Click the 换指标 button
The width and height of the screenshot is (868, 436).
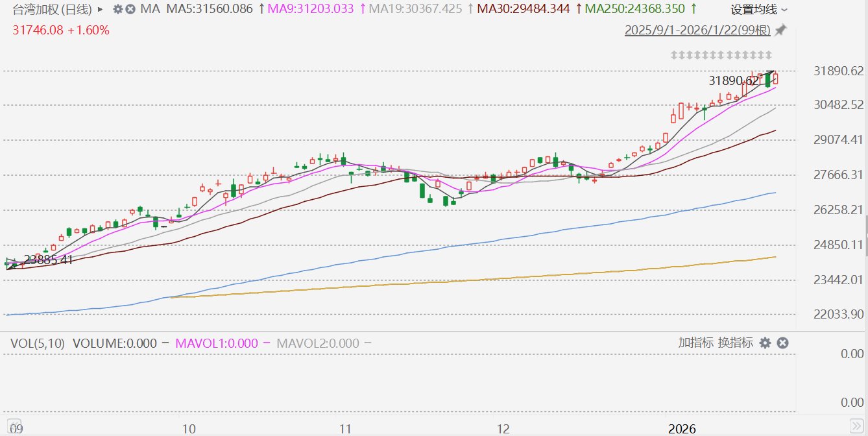(736, 343)
